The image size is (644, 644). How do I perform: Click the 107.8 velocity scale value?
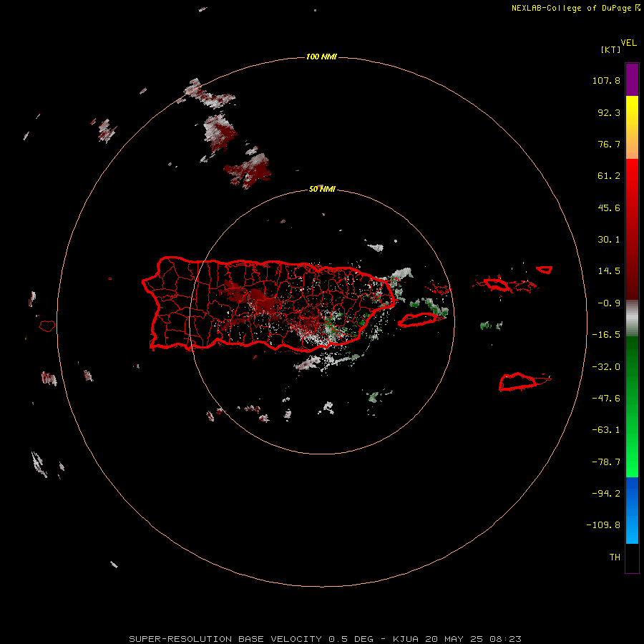click(x=606, y=80)
